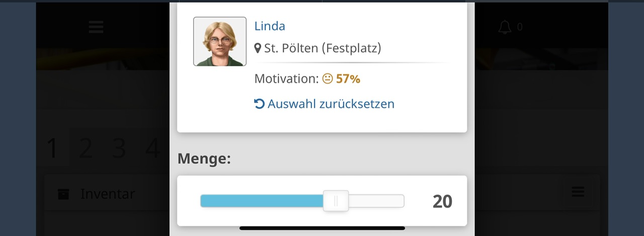Click the 57% motivation value

click(x=348, y=79)
